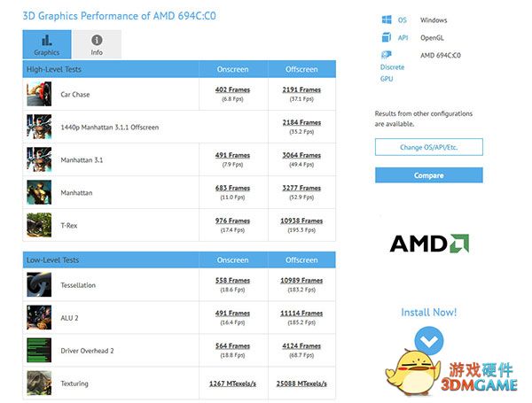
Task: Open the Manhattan 3.1 thumbnail
Action: [x=39, y=159]
